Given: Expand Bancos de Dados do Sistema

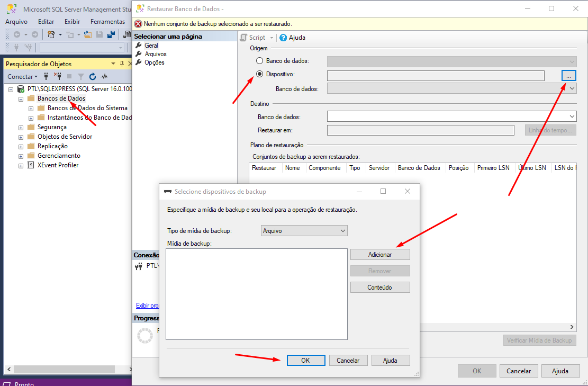Looking at the screenshot, I should point(31,109).
